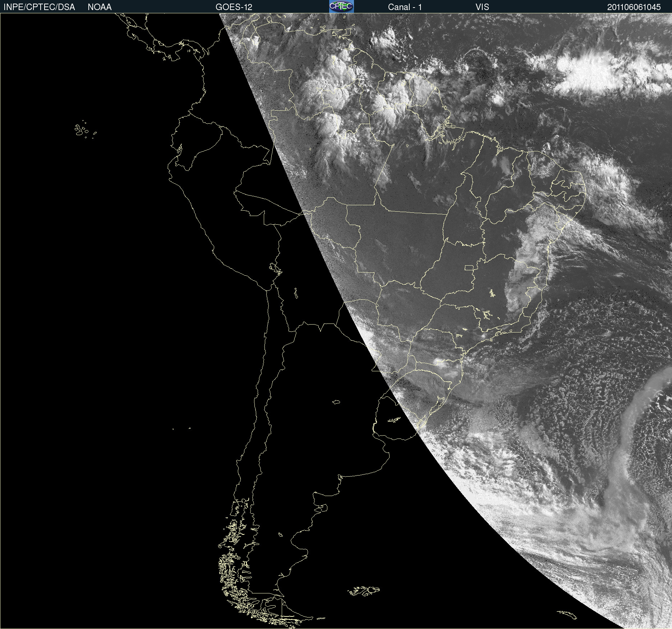Click the NOAA label in header
Screen dimensions: 672x629
coord(100,7)
